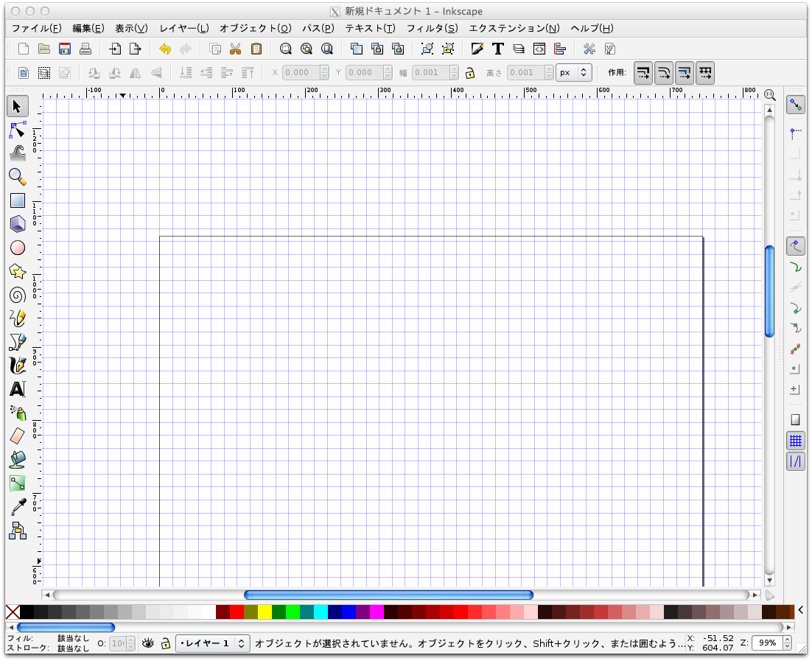This screenshot has width=812, height=661.
Task: Select the Spiral tool
Action: (x=18, y=295)
